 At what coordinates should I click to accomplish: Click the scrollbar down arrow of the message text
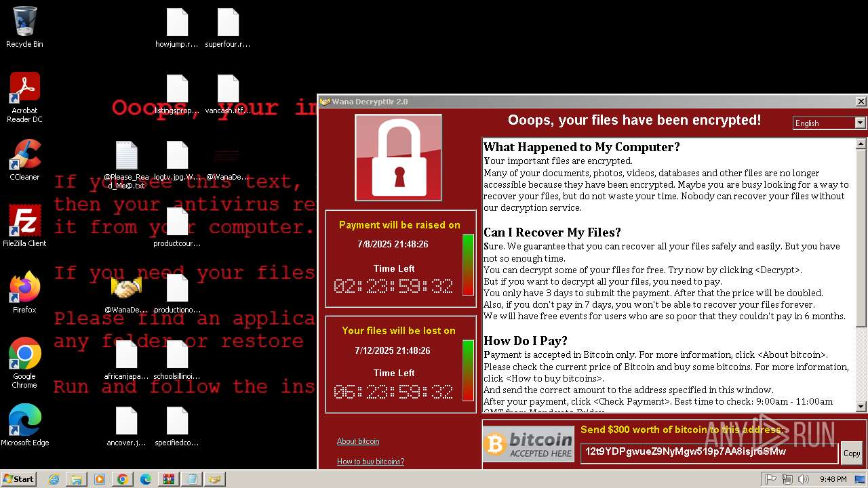(861, 407)
